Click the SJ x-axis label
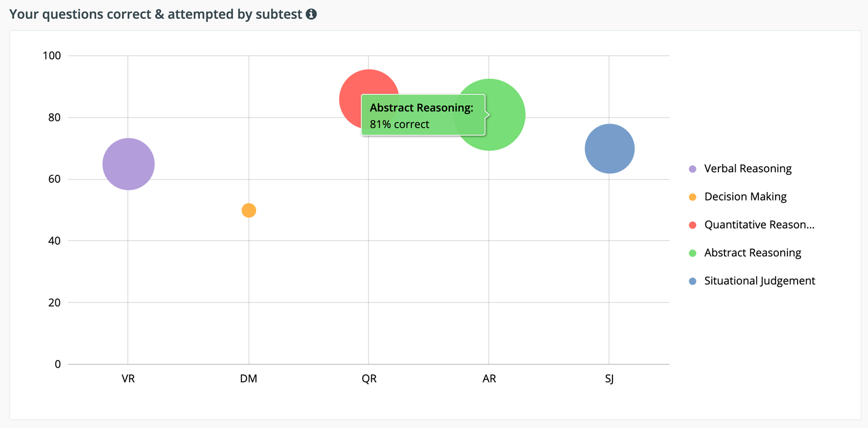Screen dimensions: 868x428 609,379
